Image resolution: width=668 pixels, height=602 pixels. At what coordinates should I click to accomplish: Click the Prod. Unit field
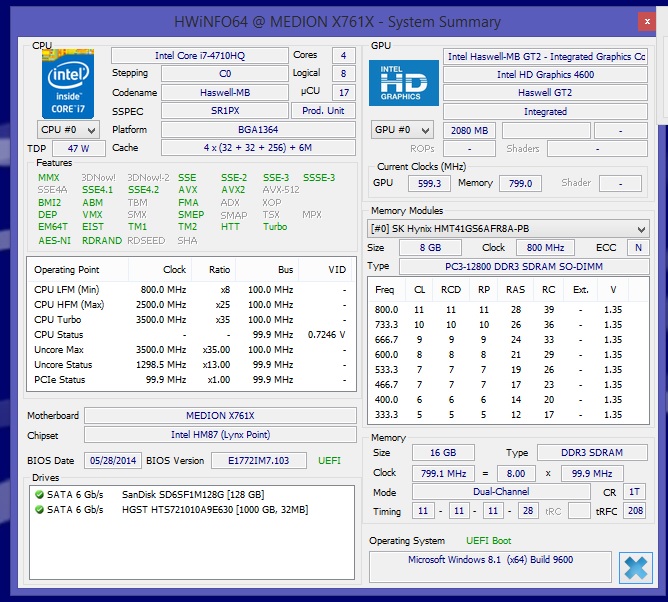[x=323, y=111]
